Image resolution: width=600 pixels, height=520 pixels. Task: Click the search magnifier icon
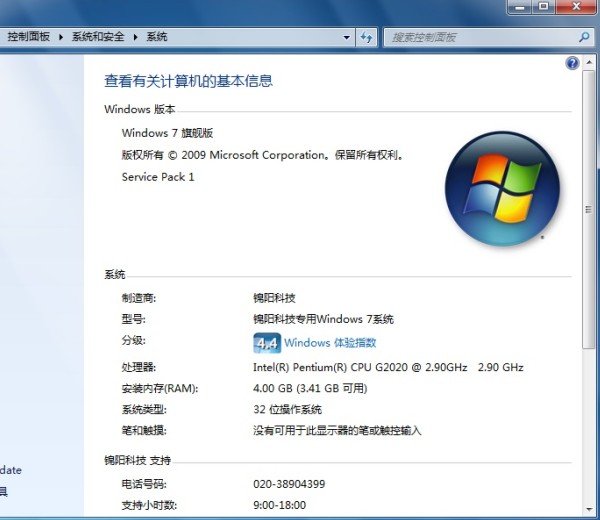[584, 37]
